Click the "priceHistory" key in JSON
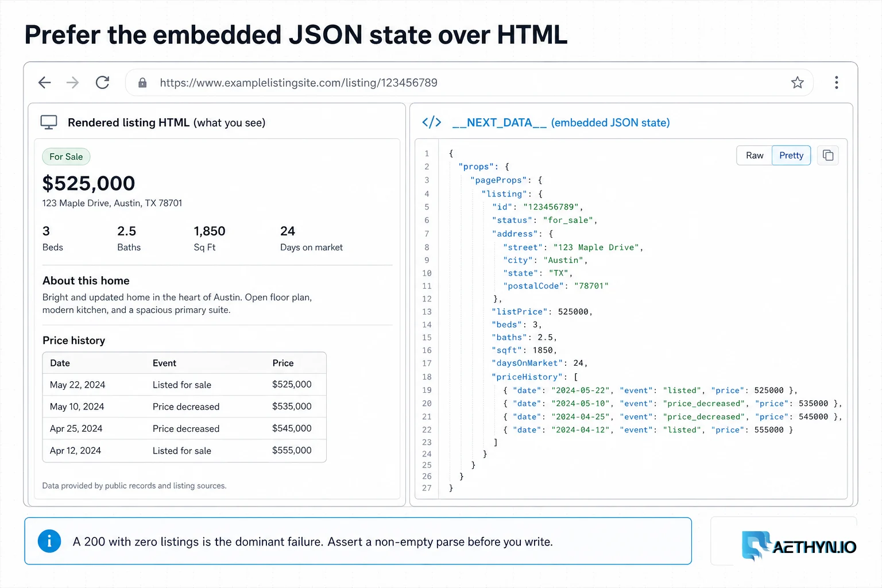 pyautogui.click(x=528, y=377)
